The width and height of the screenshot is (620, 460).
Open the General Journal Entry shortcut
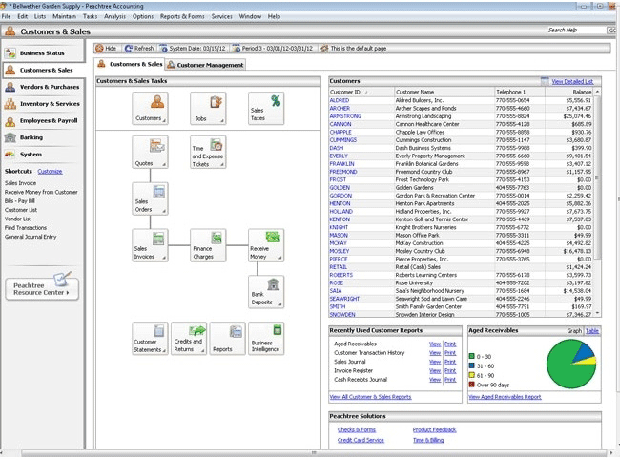30,237
